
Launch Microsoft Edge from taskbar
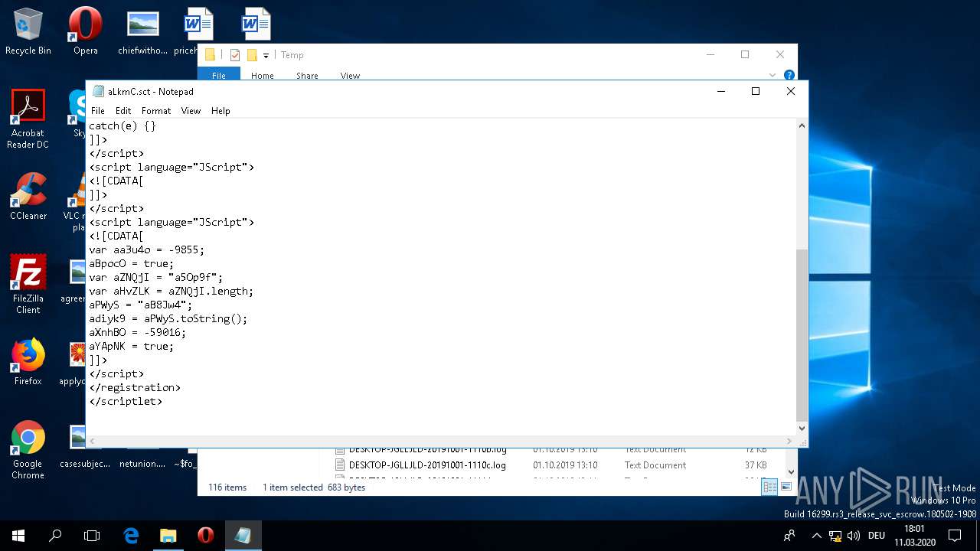point(131,536)
